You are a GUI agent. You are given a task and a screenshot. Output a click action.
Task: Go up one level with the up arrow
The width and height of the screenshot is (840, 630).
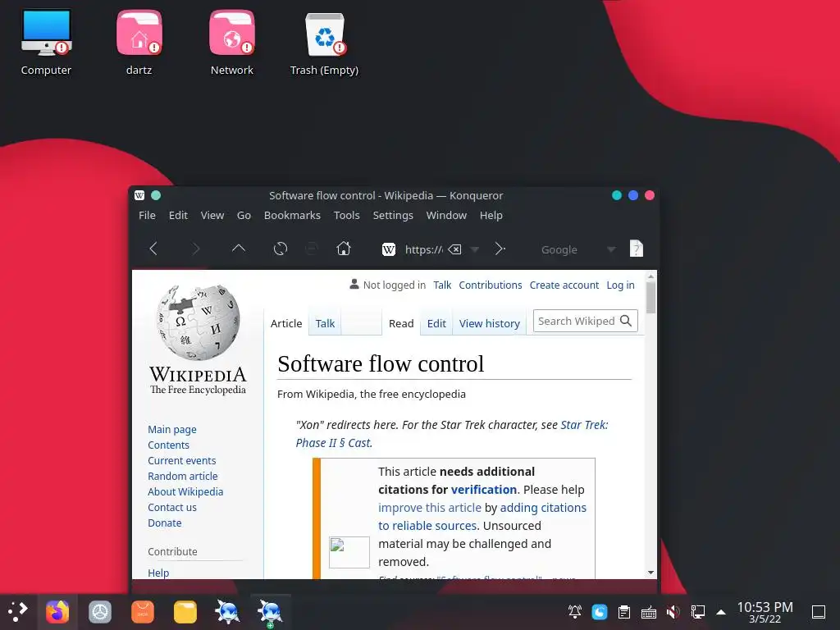click(239, 248)
